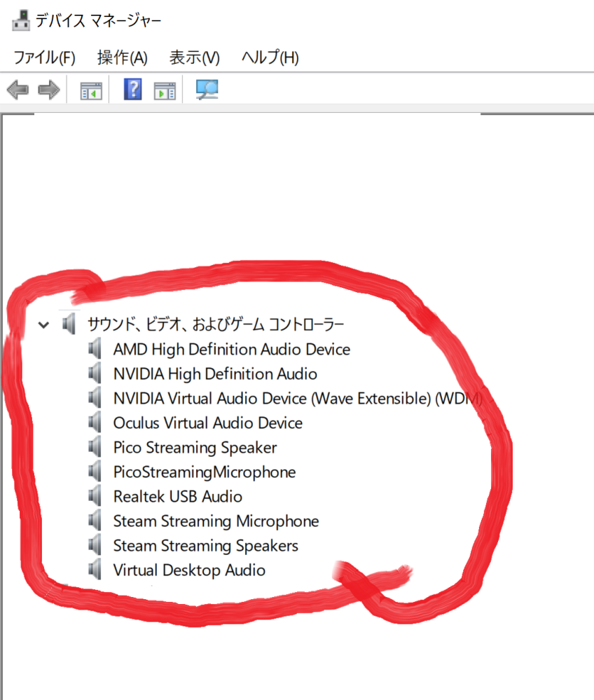Click speaker icon beside NVIDIA High Definition Audio
The image size is (594, 700).
tap(95, 373)
